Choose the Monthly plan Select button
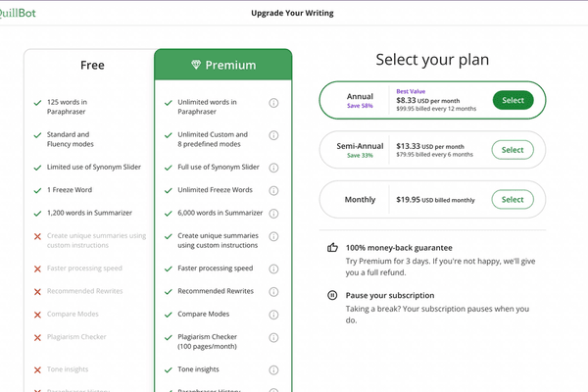 coord(513,199)
